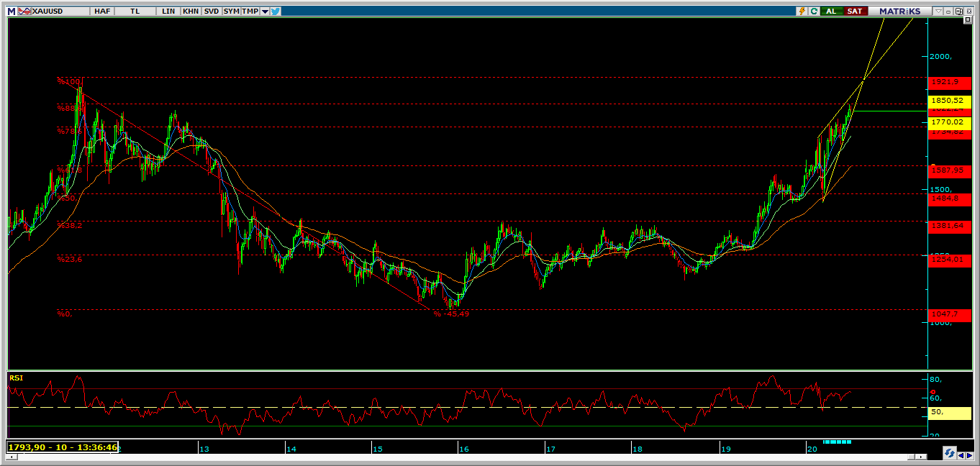Image resolution: width=980 pixels, height=466 pixels.
Task: Refresh chart with the green circular arrow
Action: [x=814, y=11]
